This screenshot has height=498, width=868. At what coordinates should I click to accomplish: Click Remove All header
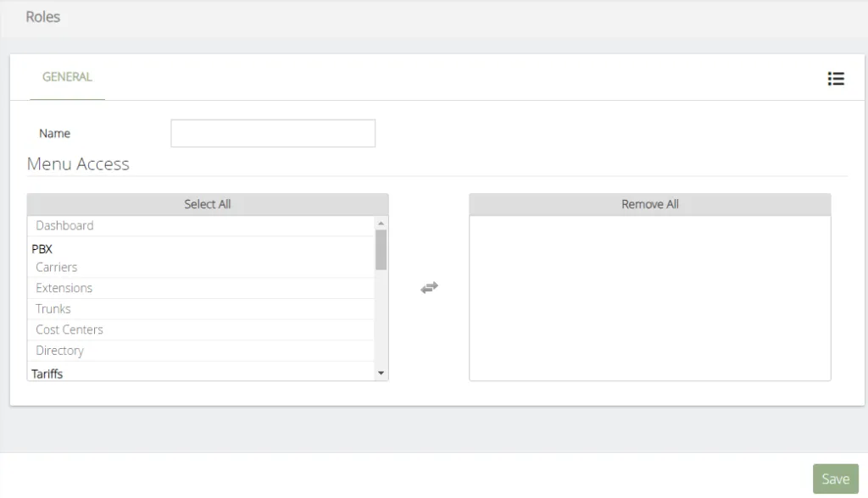coord(650,204)
